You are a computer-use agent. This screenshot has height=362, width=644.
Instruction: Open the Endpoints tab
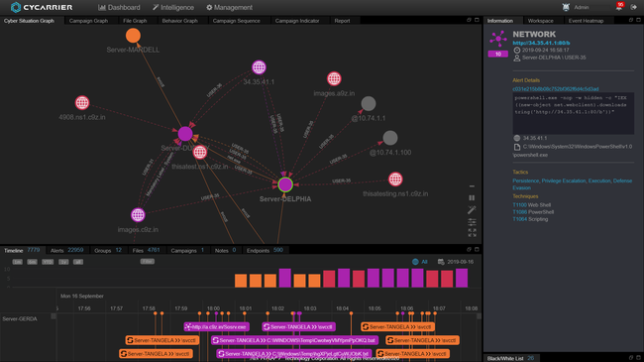click(265, 250)
